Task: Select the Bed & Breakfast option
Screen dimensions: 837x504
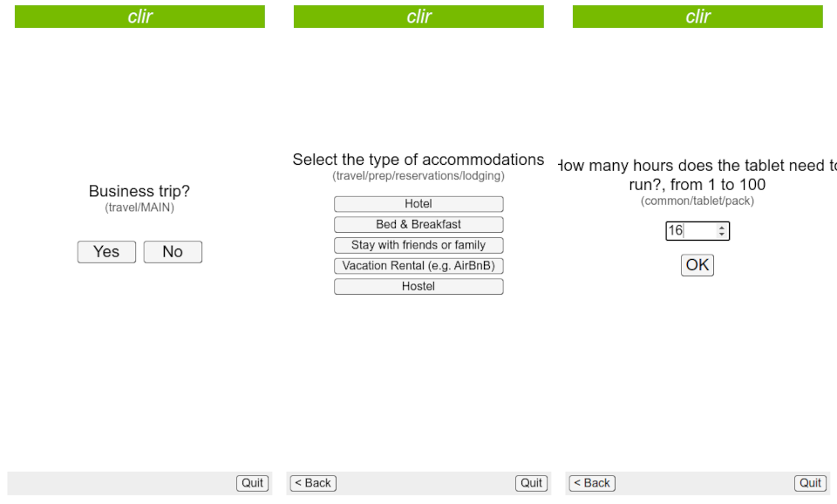Action: click(418, 224)
